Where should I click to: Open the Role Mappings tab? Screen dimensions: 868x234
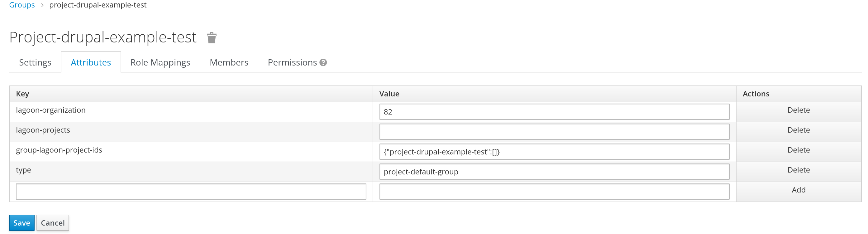(x=160, y=62)
